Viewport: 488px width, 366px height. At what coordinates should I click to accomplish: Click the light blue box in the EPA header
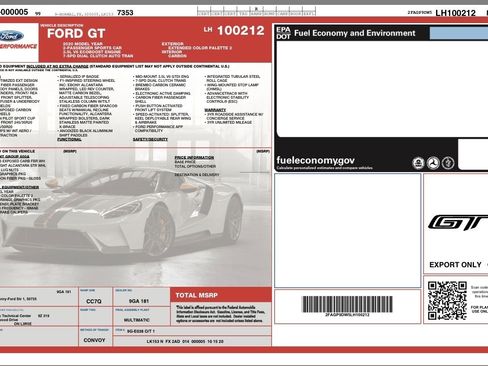coord(459,33)
